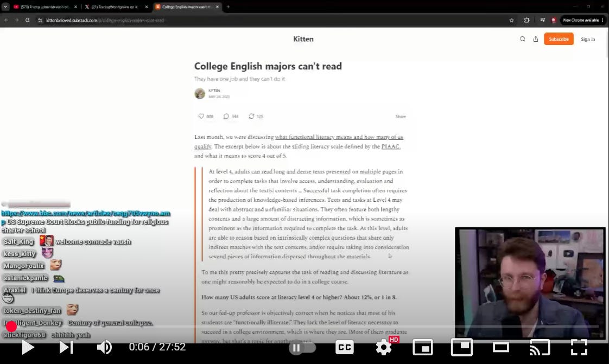Open the Chrome three-dot menu
This screenshot has width=609, height=364.
(x=602, y=20)
